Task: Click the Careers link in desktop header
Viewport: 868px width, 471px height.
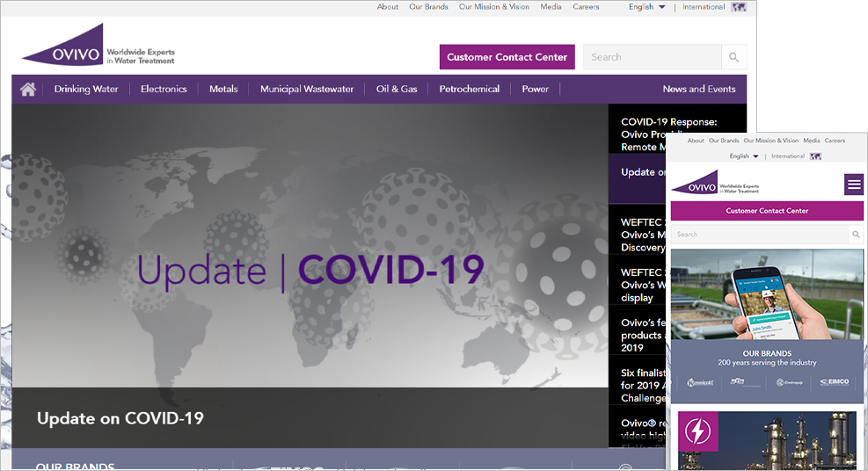Action: tap(586, 7)
